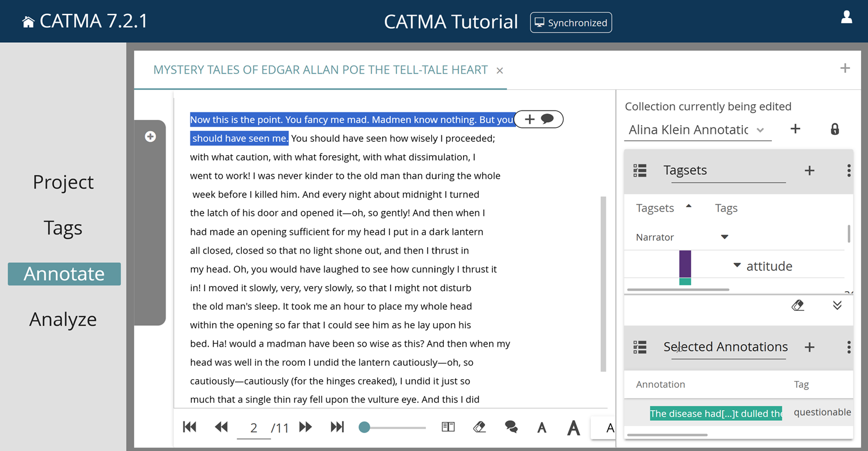Go to the last page

337,427
